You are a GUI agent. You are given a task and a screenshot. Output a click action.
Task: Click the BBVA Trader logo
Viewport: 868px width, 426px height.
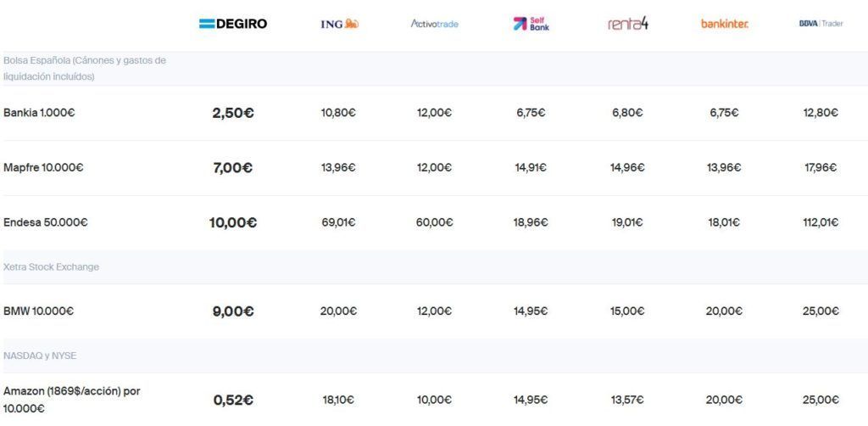point(821,24)
